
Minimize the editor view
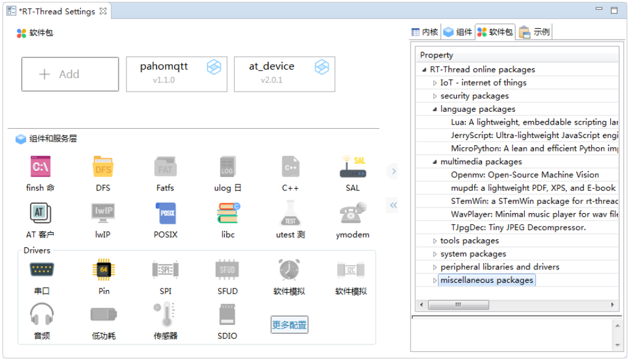(599, 9)
